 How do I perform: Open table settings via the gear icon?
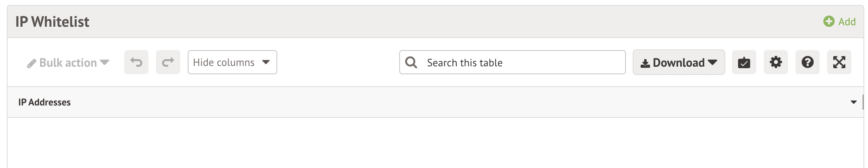pos(775,62)
